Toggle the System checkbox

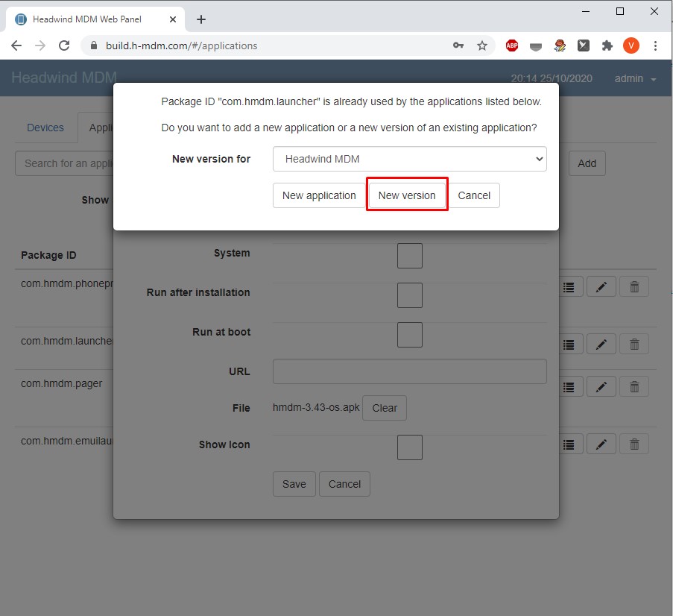(x=409, y=256)
